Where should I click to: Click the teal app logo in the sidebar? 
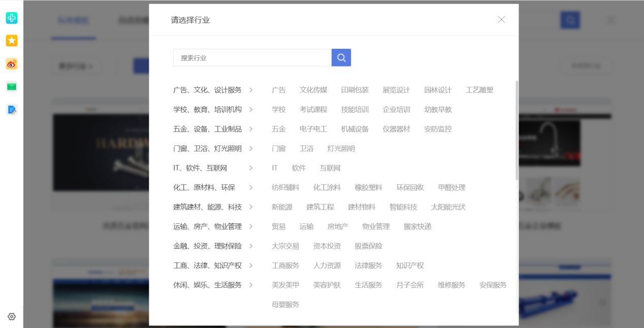pos(11,18)
